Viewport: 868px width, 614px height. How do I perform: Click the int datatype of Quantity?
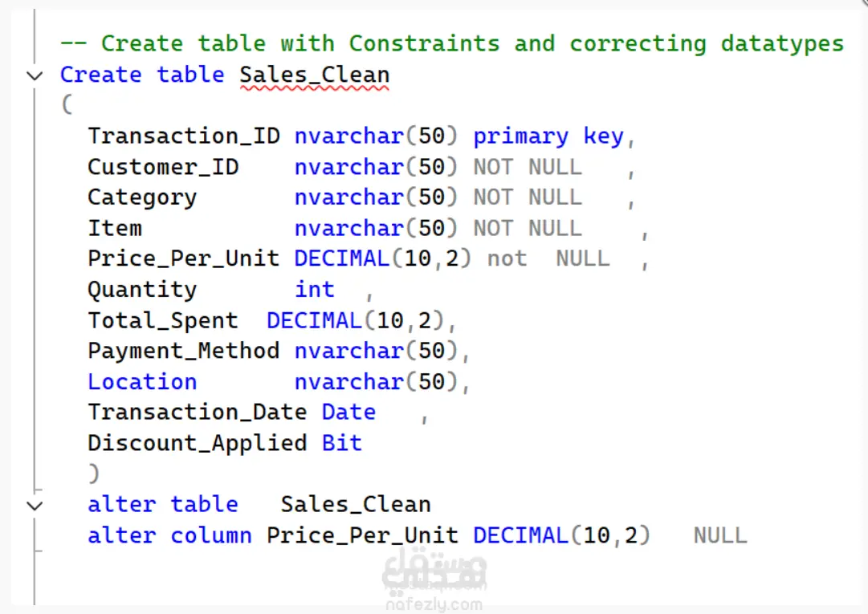tap(315, 289)
